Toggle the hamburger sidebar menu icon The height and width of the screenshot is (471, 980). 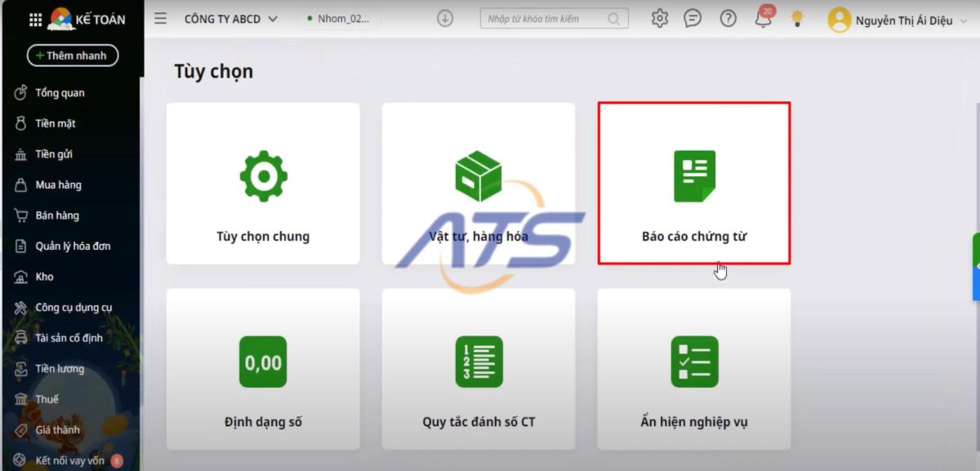(160, 19)
